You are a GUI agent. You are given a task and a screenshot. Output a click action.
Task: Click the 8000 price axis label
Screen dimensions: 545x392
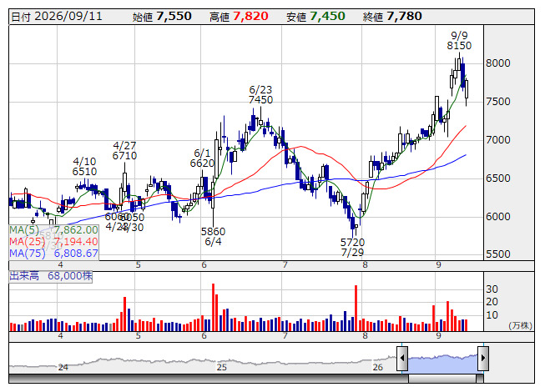[x=498, y=63]
